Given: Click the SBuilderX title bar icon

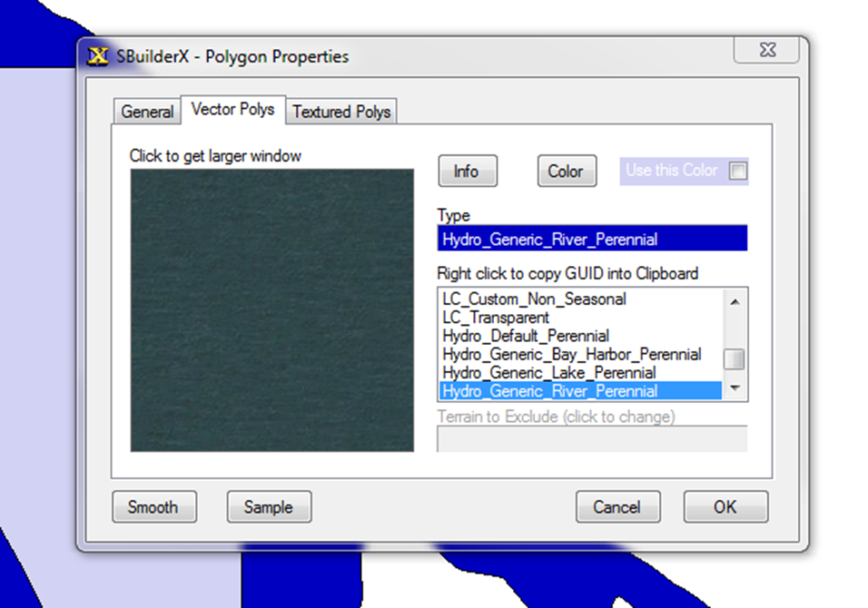Looking at the screenshot, I should click(97, 56).
